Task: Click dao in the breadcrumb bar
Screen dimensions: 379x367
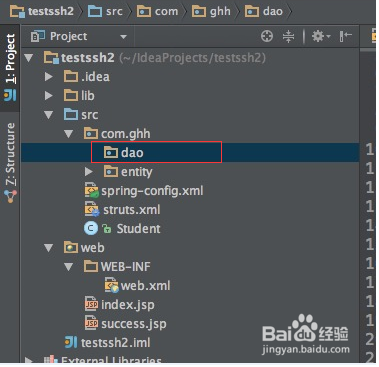Action: 264,11
